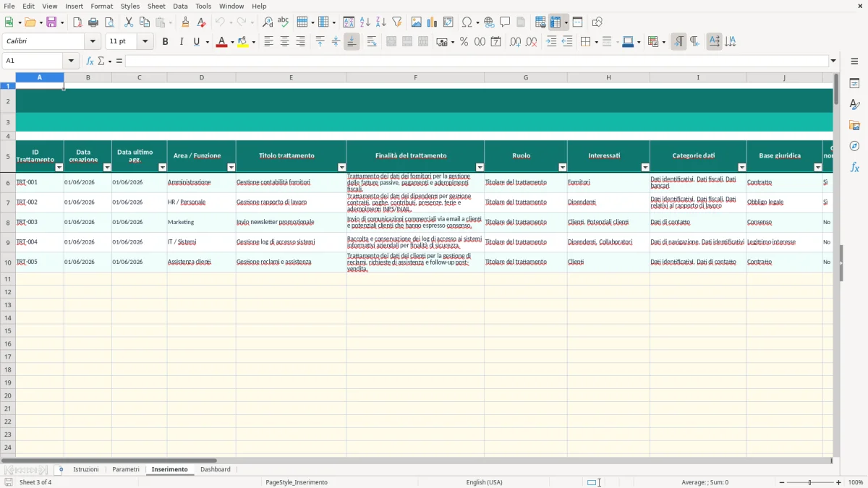
Task: Click Format as Date icon
Action: 495,42
